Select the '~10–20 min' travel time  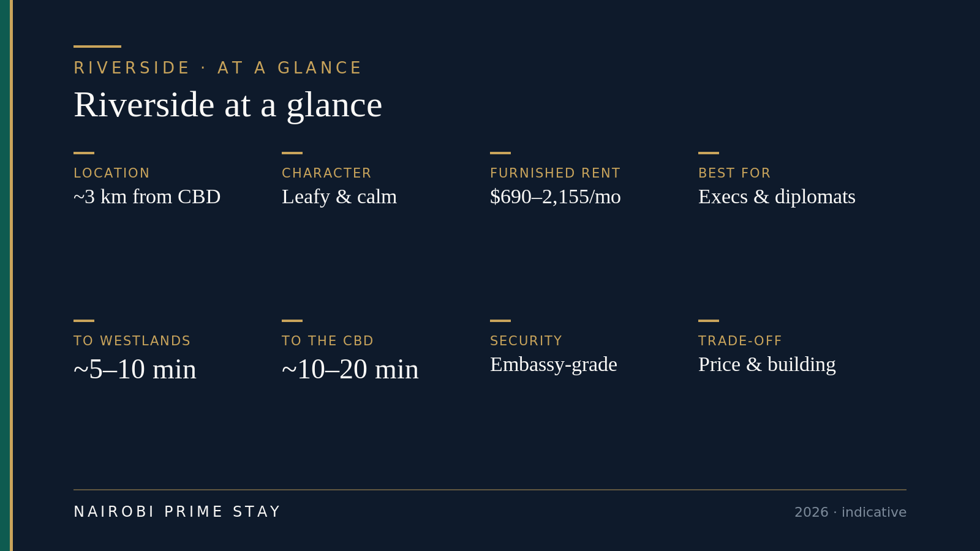[x=350, y=369]
